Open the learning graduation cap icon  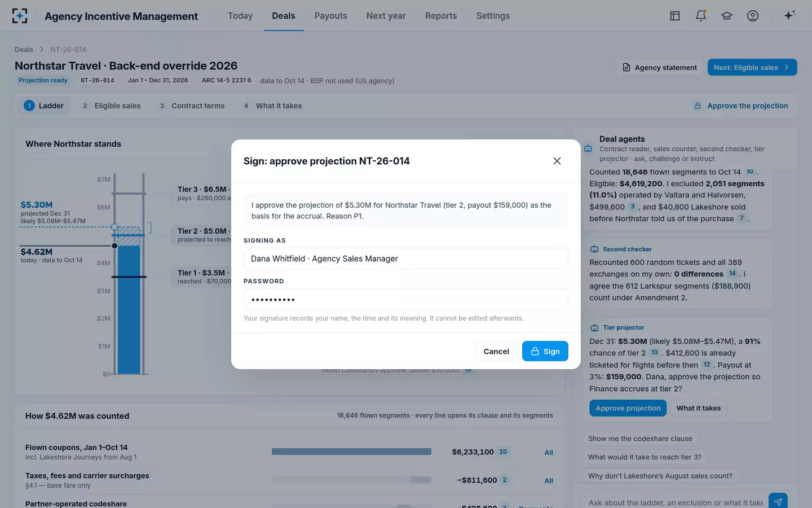click(727, 16)
